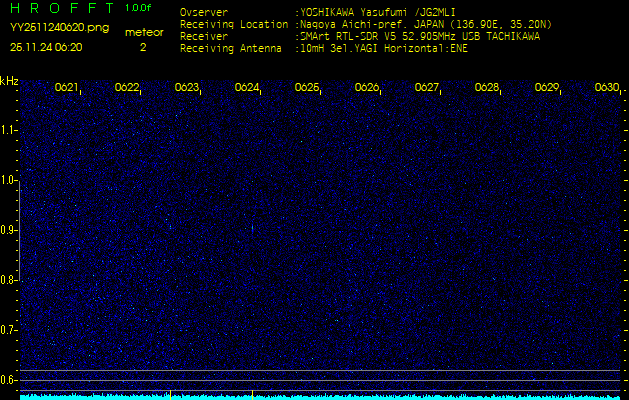Click the Receiving Antenna field label

click(231, 49)
